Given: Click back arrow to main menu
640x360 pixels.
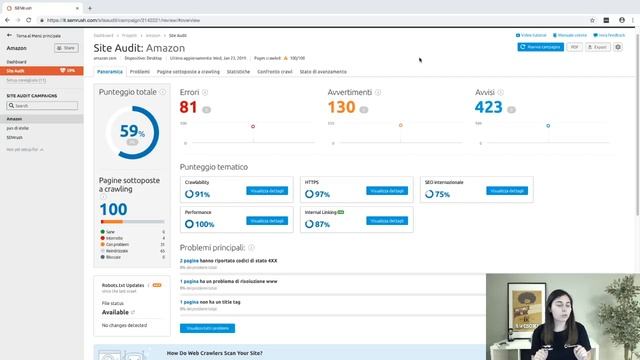Looking at the screenshot, I should coord(9,36).
